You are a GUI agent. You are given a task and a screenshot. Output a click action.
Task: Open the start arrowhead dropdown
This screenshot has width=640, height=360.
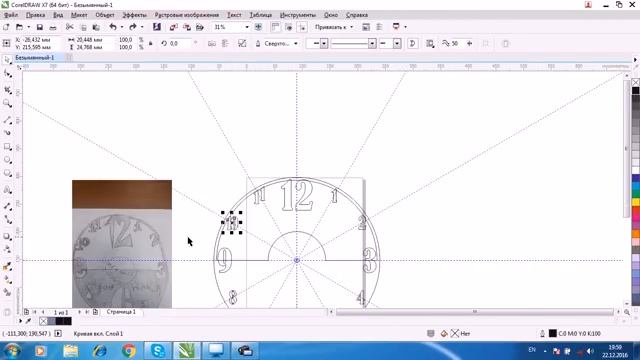[324, 43]
